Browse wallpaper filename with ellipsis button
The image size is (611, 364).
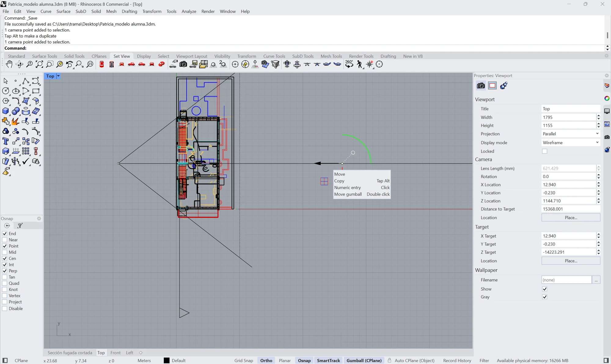tap(596, 280)
